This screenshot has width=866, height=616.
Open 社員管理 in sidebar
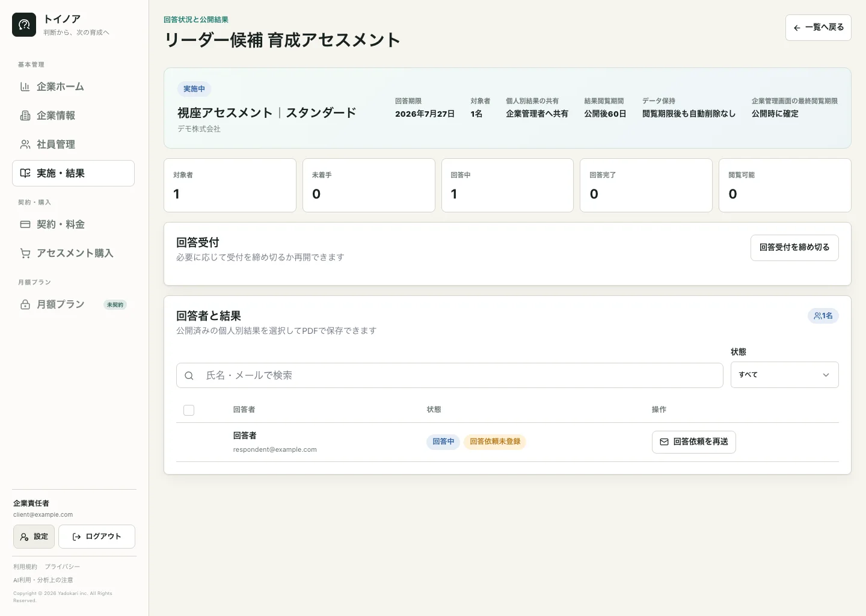pyautogui.click(x=73, y=144)
